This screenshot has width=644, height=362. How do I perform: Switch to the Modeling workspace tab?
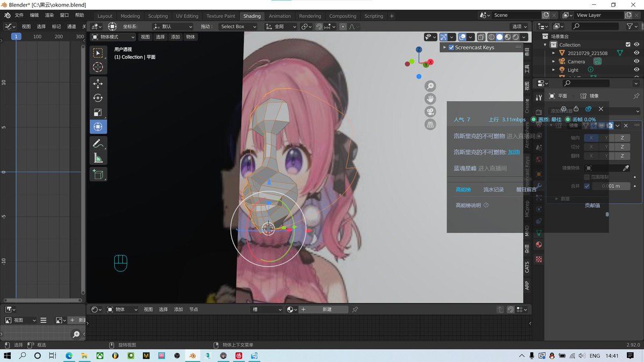130,16
